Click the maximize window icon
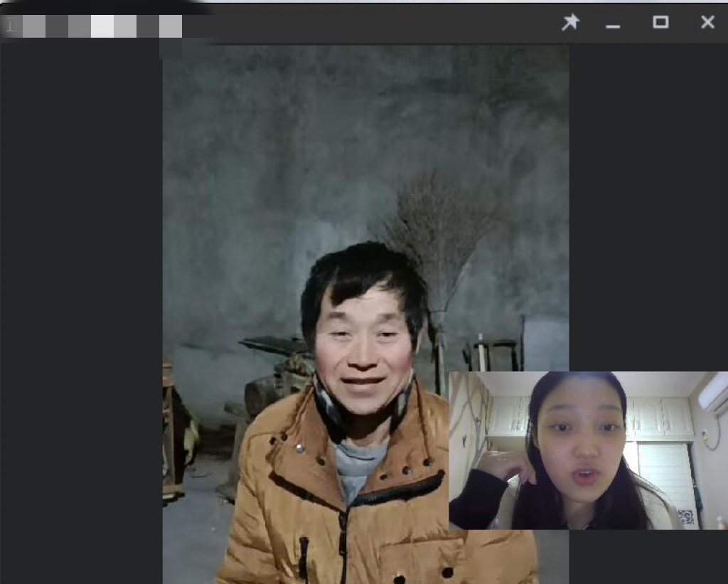This screenshot has width=728, height=584. (660, 22)
